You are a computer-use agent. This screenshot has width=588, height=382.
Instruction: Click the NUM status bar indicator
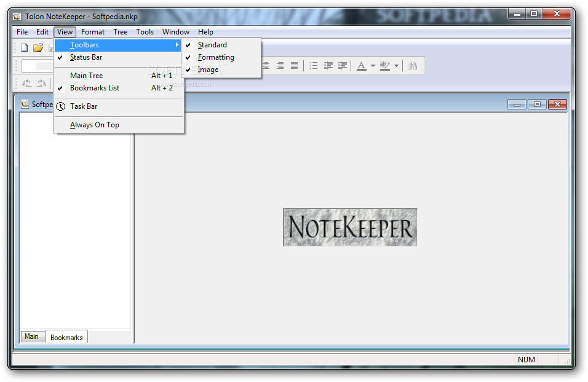[x=526, y=359]
